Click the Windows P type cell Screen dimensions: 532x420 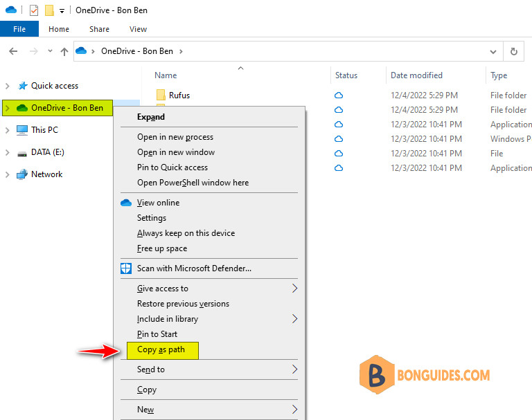coord(511,139)
